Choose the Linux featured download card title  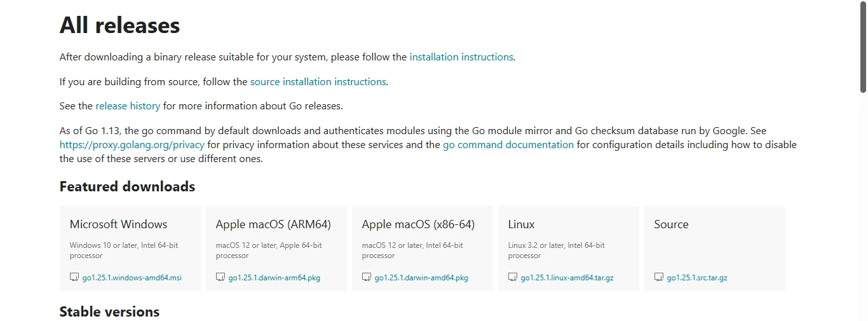coord(521,224)
